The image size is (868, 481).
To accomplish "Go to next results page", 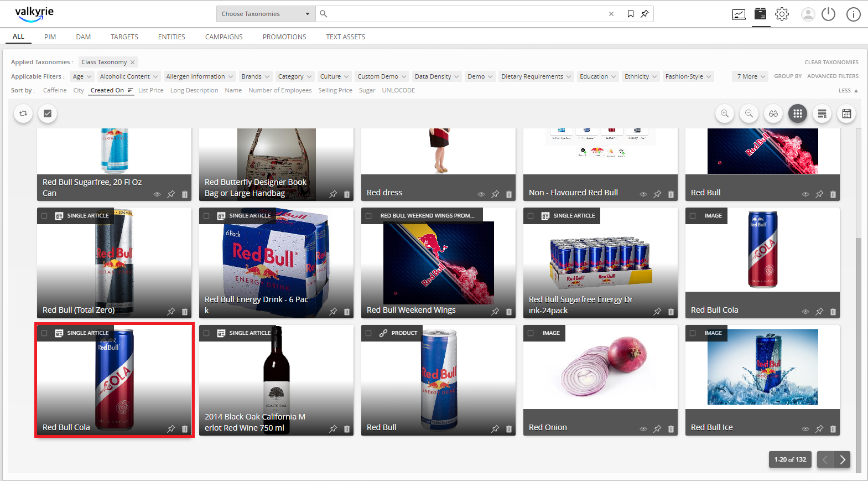I will tap(842, 459).
